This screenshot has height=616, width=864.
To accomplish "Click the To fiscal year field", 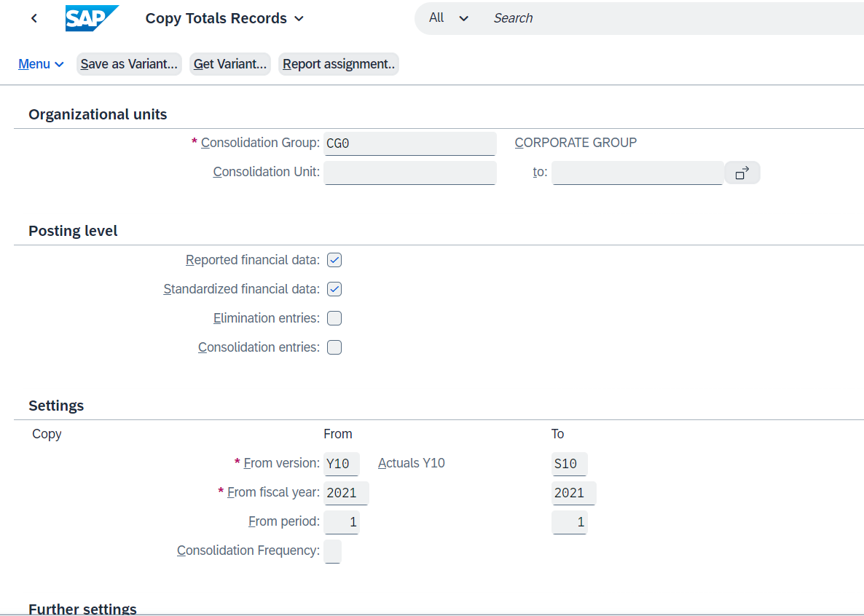I will 573,493.
